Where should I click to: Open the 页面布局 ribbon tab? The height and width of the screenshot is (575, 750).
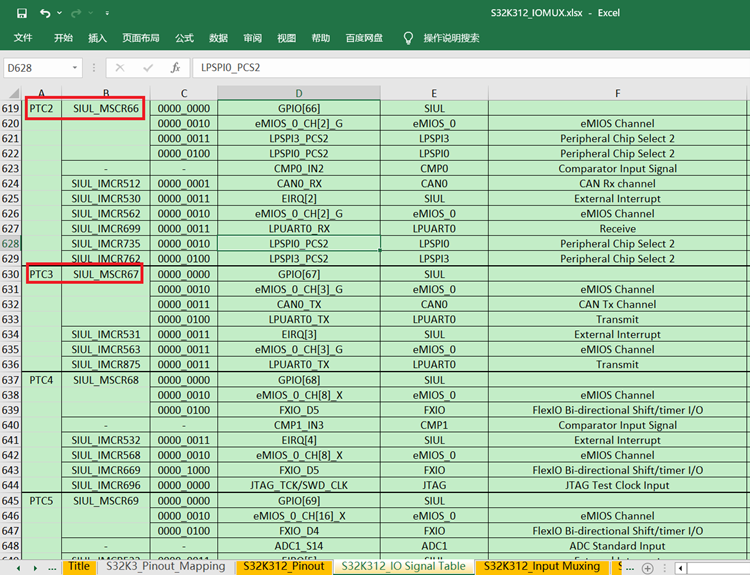141,38
